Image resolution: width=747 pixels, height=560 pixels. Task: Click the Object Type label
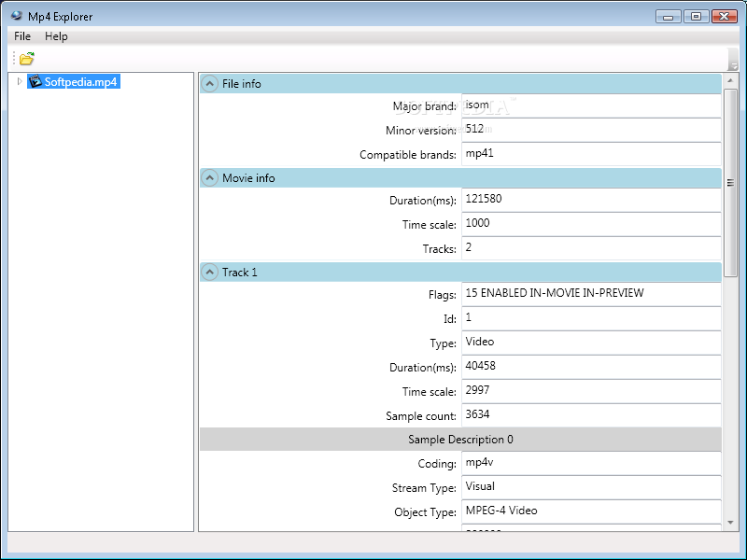pos(425,512)
